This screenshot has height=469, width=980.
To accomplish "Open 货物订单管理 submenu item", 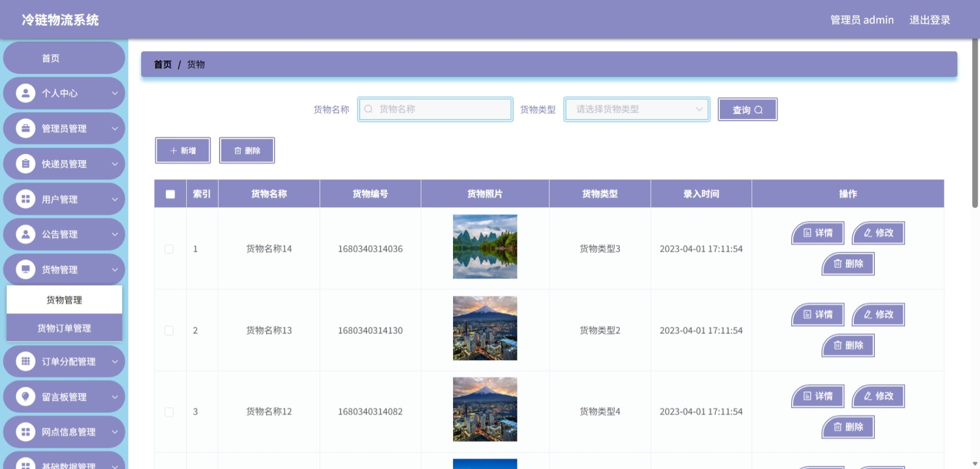I will pos(64,328).
